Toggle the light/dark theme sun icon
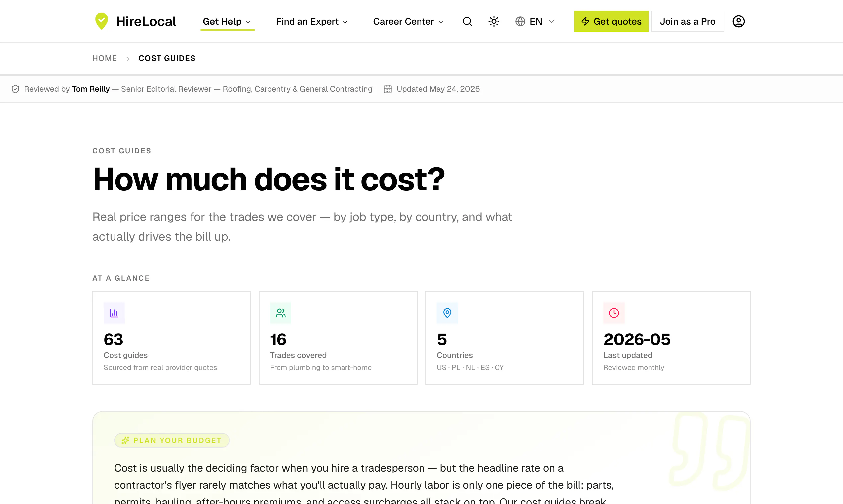Viewport: 843px width, 504px height. click(494, 22)
